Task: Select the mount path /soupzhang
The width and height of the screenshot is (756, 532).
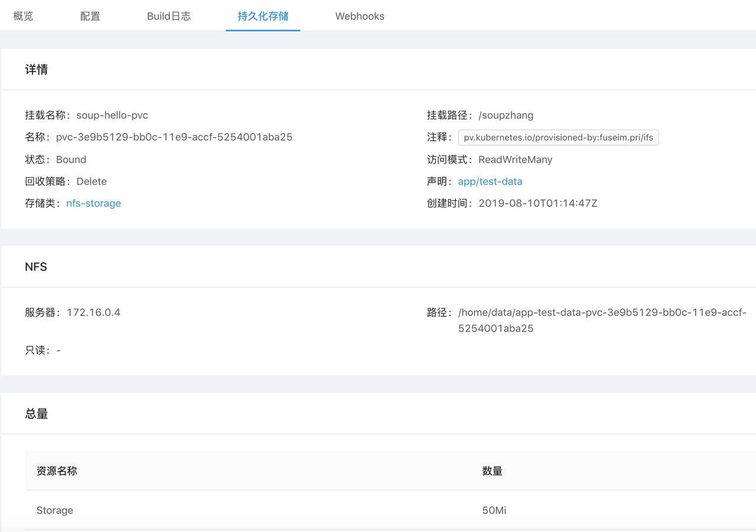Action: coord(506,115)
